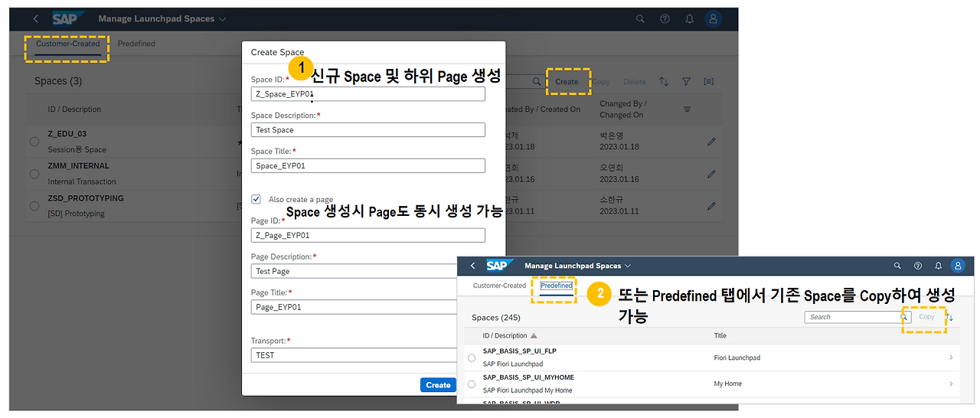Viewport: 980px width, 418px height.
Task: Select SAP_BASIS_SP_UI_MYHOME row radio button
Action: (471, 384)
